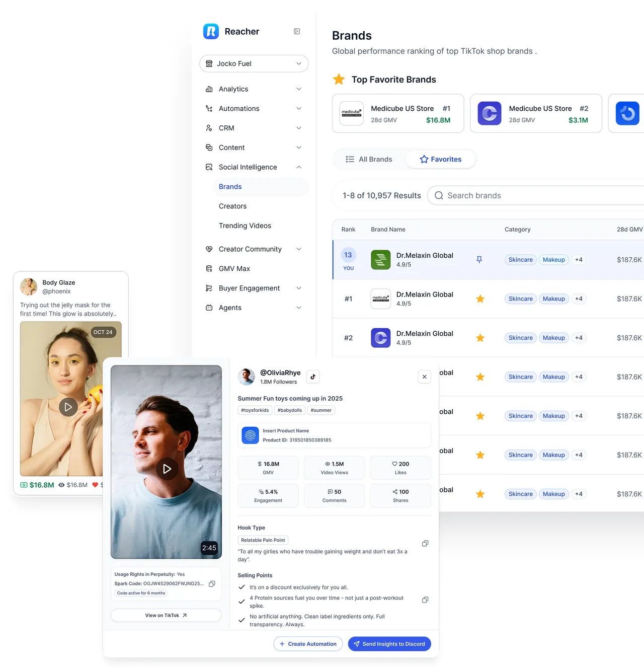
Task: Click the Body Glaze creator avatar
Action: (29, 286)
